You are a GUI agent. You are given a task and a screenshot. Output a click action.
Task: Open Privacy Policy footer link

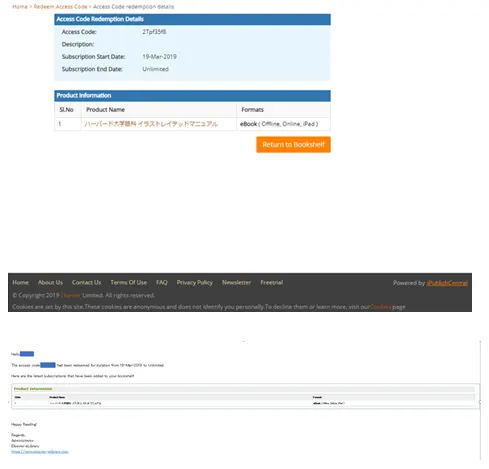tap(195, 282)
